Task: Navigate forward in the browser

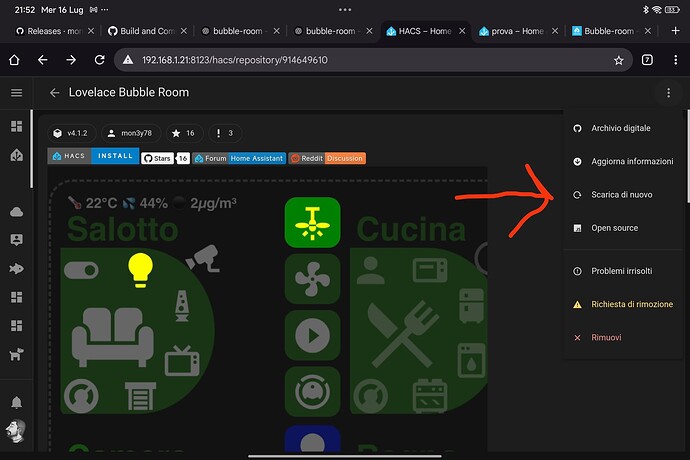Action: point(71,60)
